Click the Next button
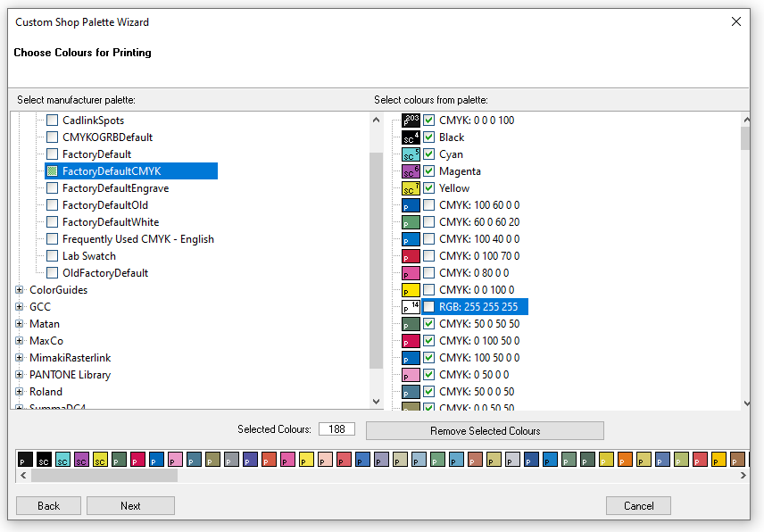 (x=130, y=506)
